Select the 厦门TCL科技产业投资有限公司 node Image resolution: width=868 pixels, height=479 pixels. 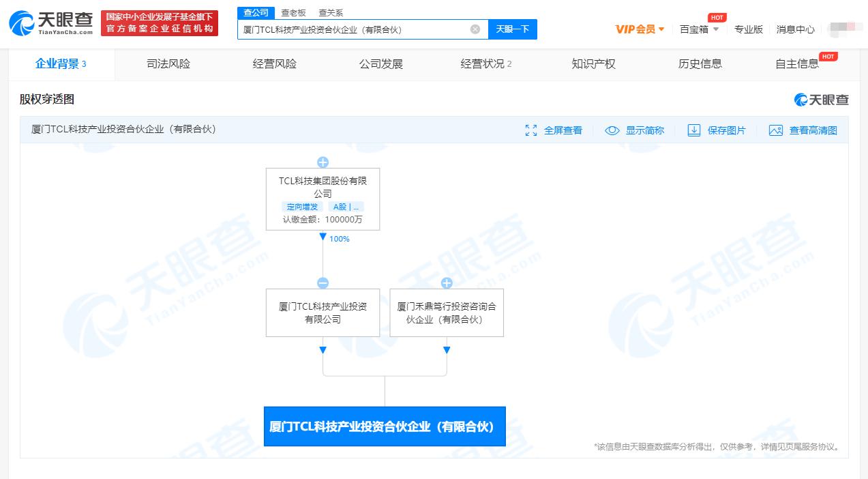point(323,313)
